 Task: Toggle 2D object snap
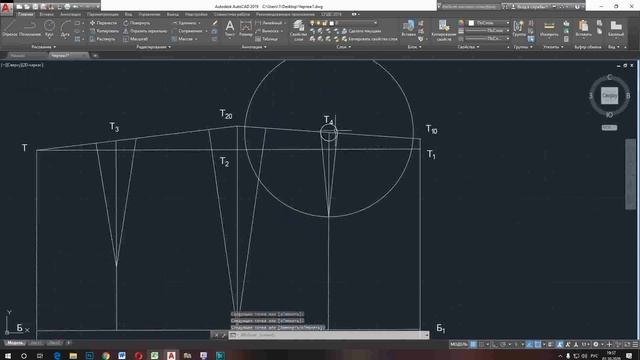click(x=538, y=344)
